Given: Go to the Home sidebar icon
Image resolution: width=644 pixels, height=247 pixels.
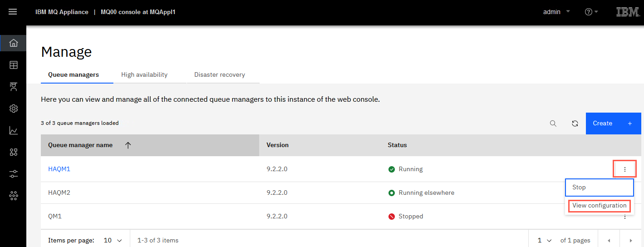Looking at the screenshot, I should pos(14,43).
